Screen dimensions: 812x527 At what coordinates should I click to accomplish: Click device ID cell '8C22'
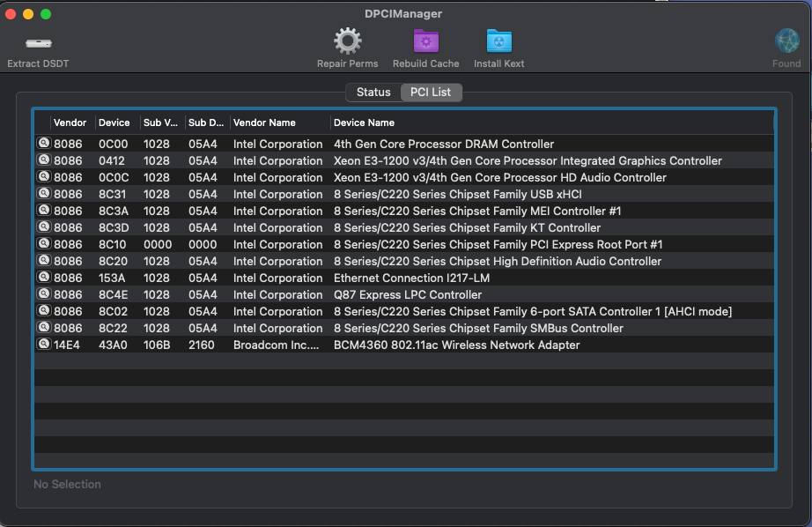point(113,328)
